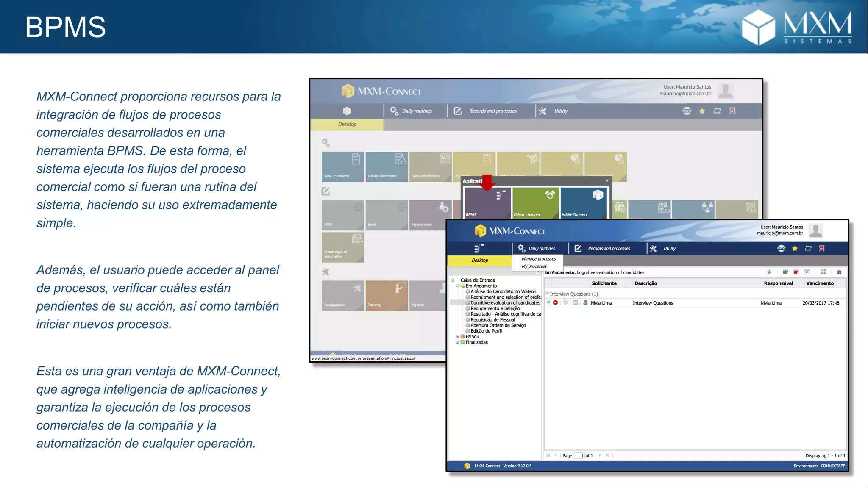Select Cognitive evaluation of candidates in the tree
The width and height of the screenshot is (868, 488).
tap(505, 303)
